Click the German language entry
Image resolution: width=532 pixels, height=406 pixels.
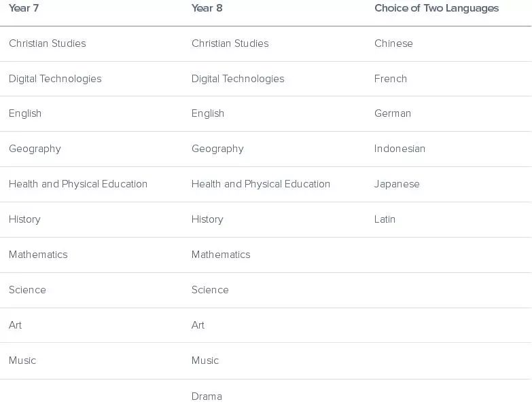(393, 113)
